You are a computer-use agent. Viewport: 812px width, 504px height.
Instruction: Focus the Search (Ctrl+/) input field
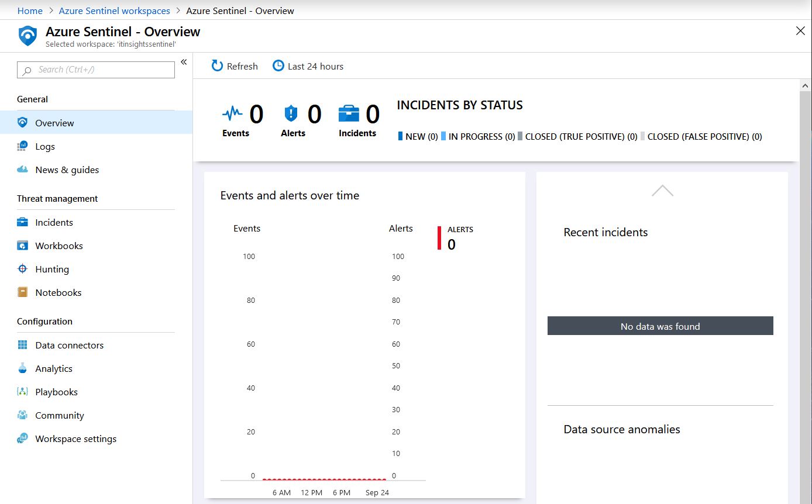[96, 70]
